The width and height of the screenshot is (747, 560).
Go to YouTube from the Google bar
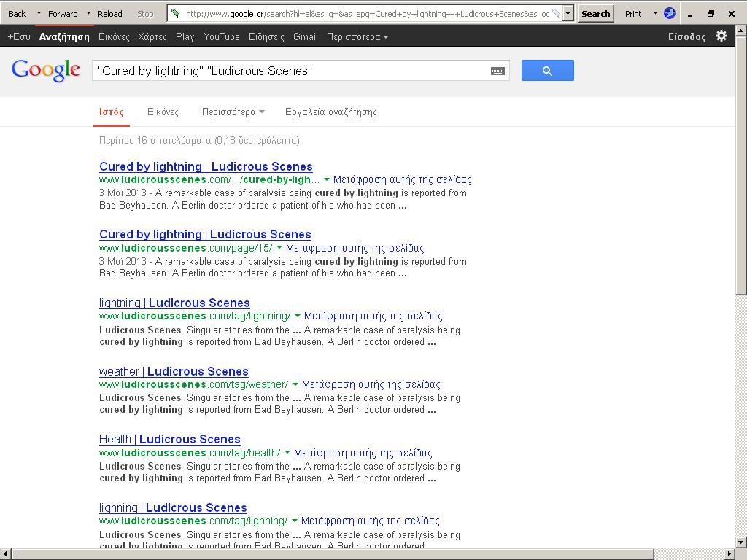[x=222, y=36]
